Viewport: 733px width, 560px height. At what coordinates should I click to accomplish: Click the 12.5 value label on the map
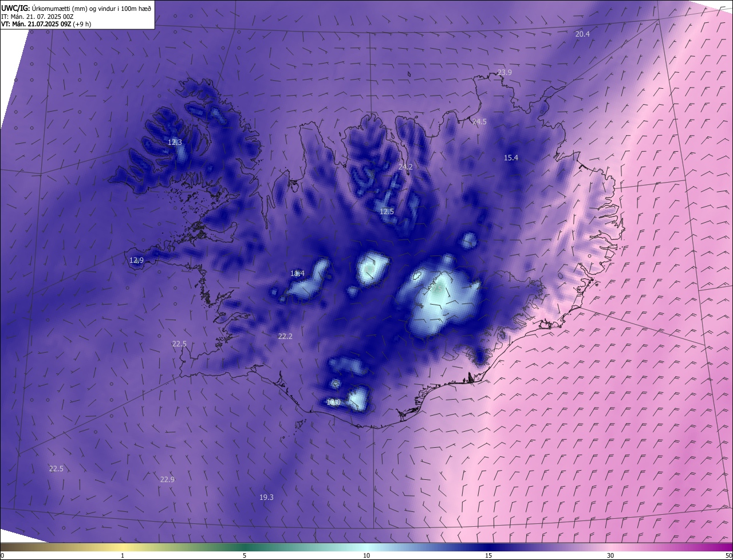click(387, 212)
